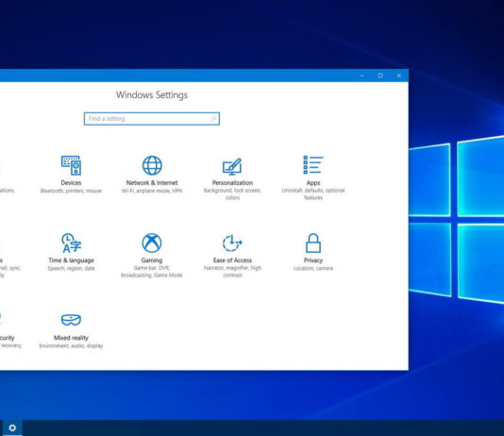Screen dimensions: 504x436
Task: Click 'Location, camera' description
Action: 313,268
